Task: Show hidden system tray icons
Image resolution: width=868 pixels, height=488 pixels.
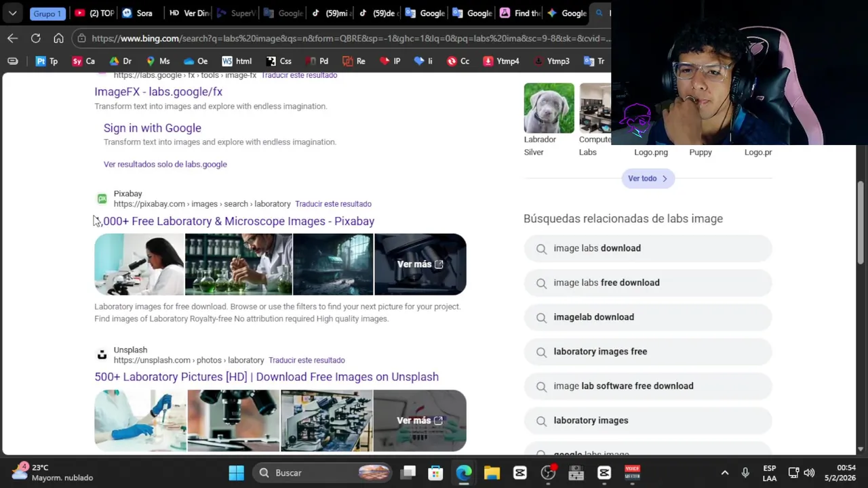Action: 724,472
